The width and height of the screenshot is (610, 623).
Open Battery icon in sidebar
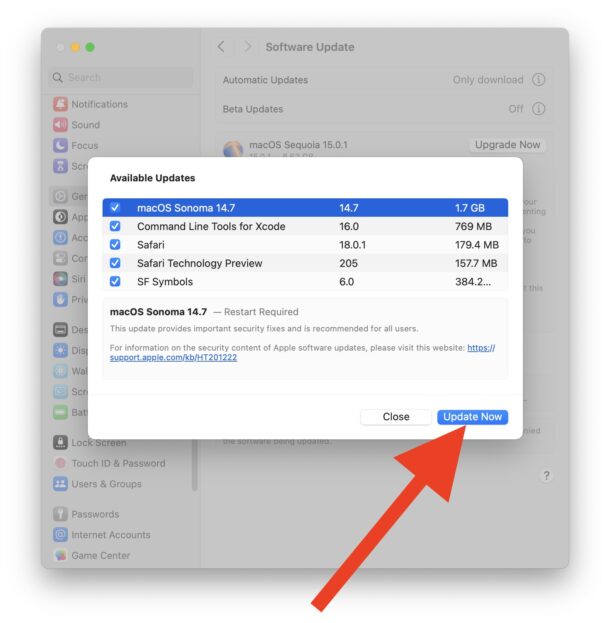(60, 412)
